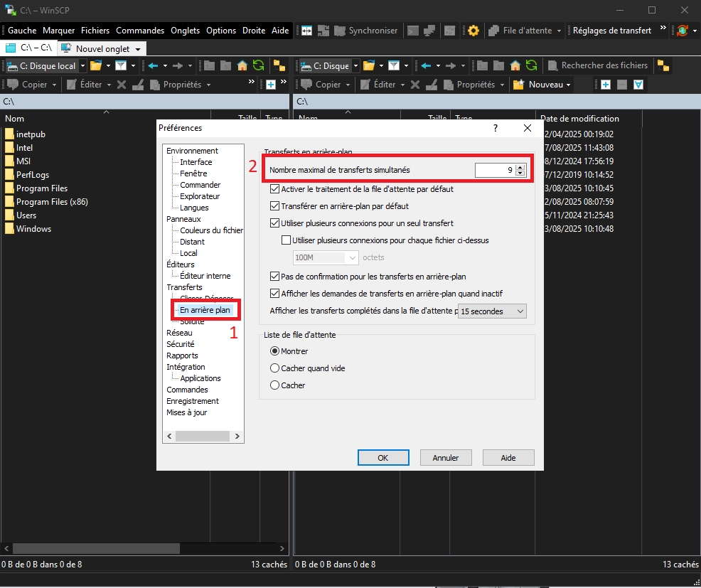Switch to the C:\ – C:\ tab
This screenshot has width=701, height=588.
(29, 48)
